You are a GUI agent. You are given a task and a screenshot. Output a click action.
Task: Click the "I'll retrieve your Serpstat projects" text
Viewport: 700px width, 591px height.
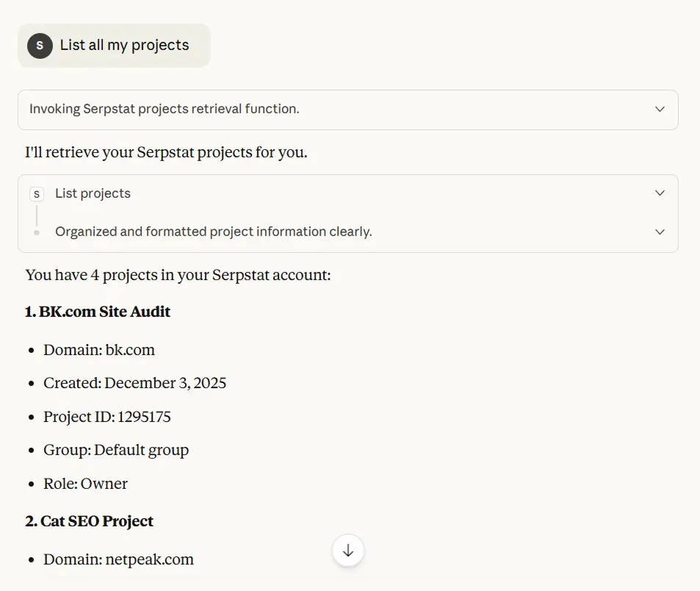coord(166,152)
